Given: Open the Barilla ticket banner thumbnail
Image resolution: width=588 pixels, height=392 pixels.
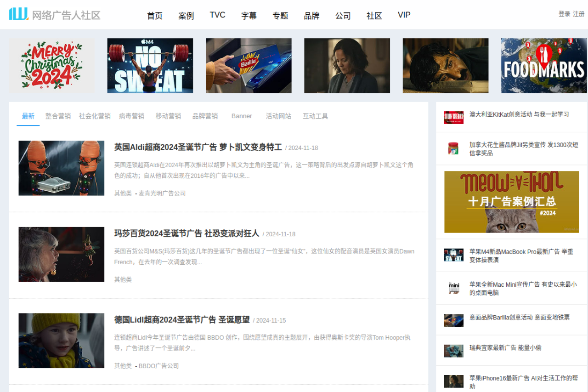Looking at the screenshot, I should (x=249, y=66).
